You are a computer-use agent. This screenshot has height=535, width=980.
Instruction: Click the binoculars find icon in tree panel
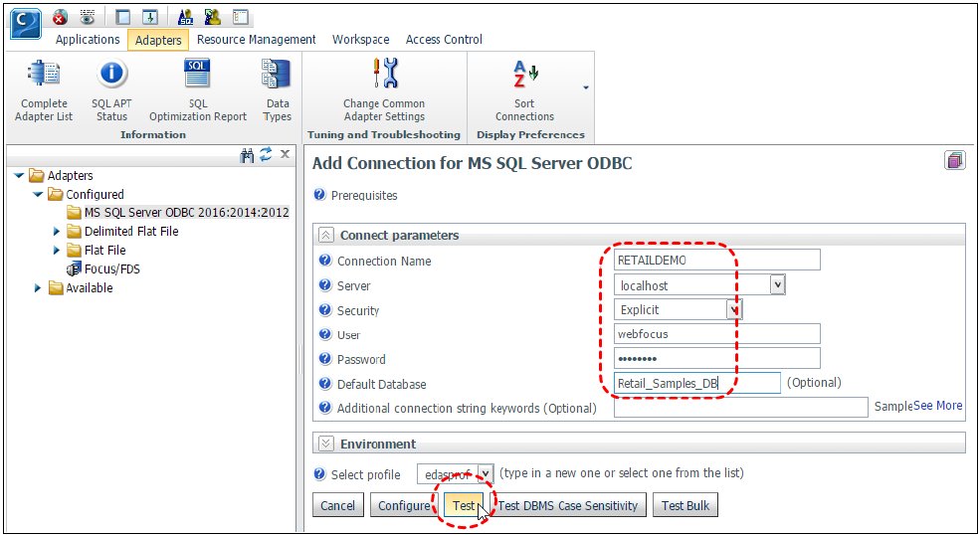click(248, 155)
